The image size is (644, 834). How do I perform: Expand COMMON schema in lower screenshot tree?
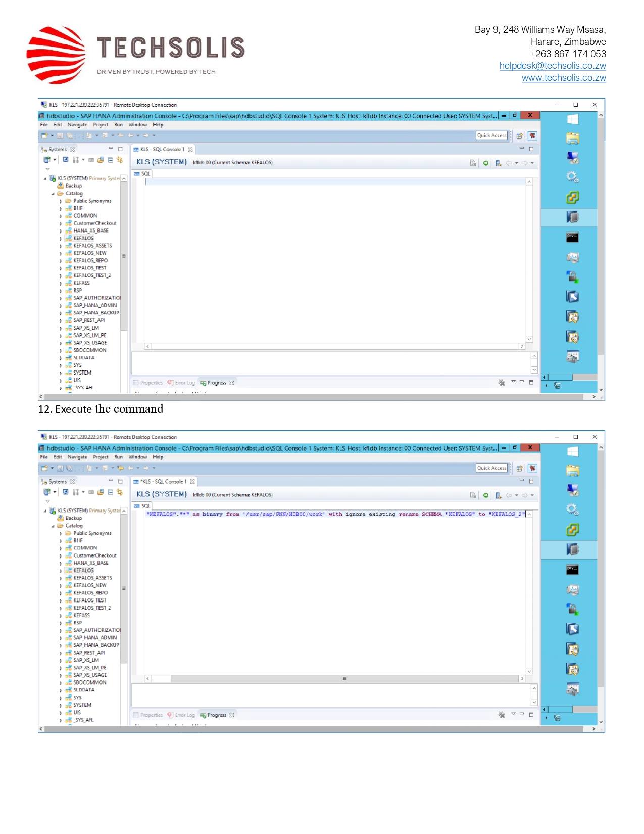61,548
